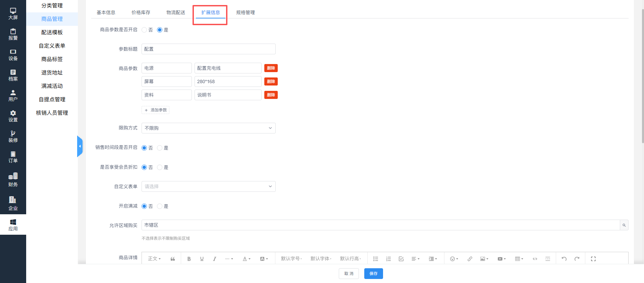644x283 pixels.
Task: Open the 应用 applications sidebar icon
Action: (13, 225)
